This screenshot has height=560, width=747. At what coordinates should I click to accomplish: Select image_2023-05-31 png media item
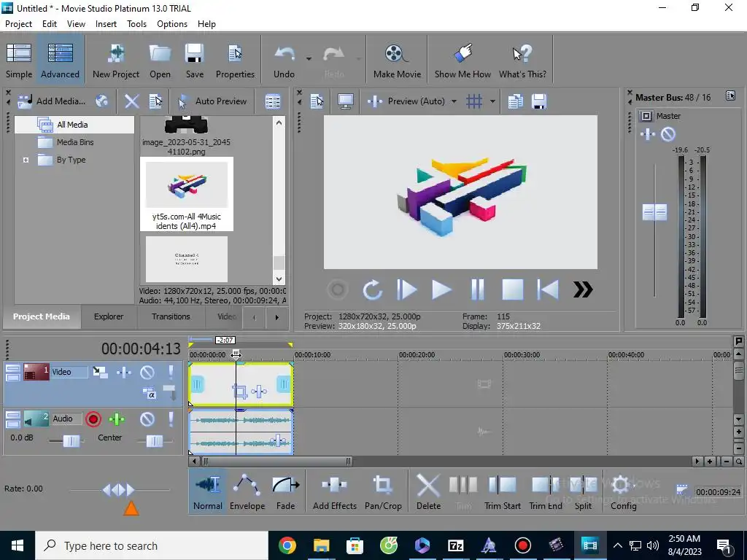pyautogui.click(x=186, y=136)
